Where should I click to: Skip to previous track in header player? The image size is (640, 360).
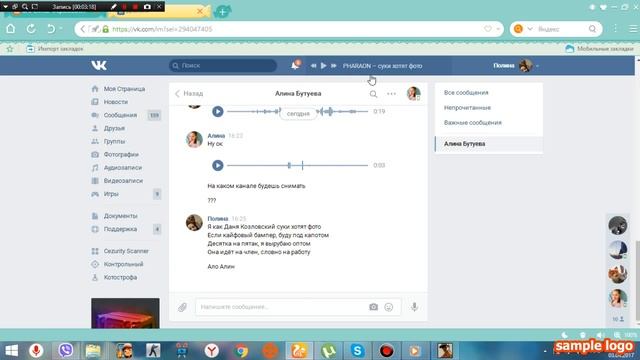coord(313,65)
